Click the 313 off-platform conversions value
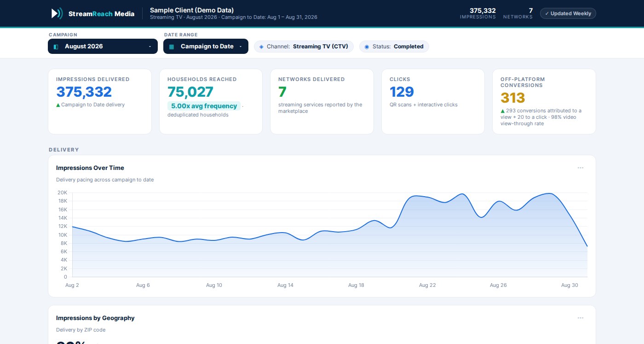This screenshot has width=644, height=344. click(x=513, y=98)
